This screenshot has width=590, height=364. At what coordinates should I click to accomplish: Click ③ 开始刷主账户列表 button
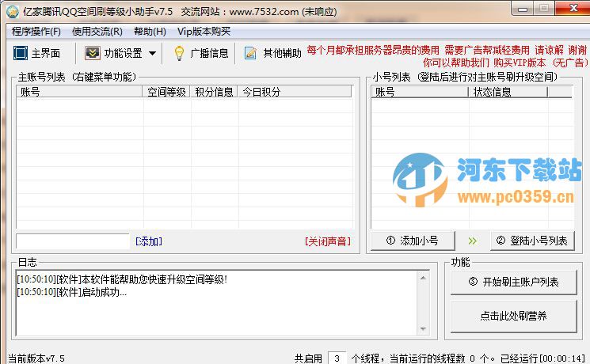pyautogui.click(x=514, y=282)
